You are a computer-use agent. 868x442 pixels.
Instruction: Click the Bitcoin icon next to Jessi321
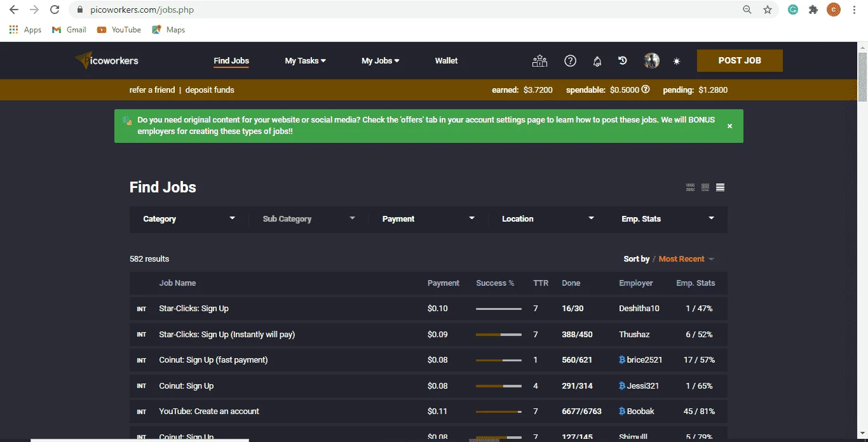(x=622, y=385)
